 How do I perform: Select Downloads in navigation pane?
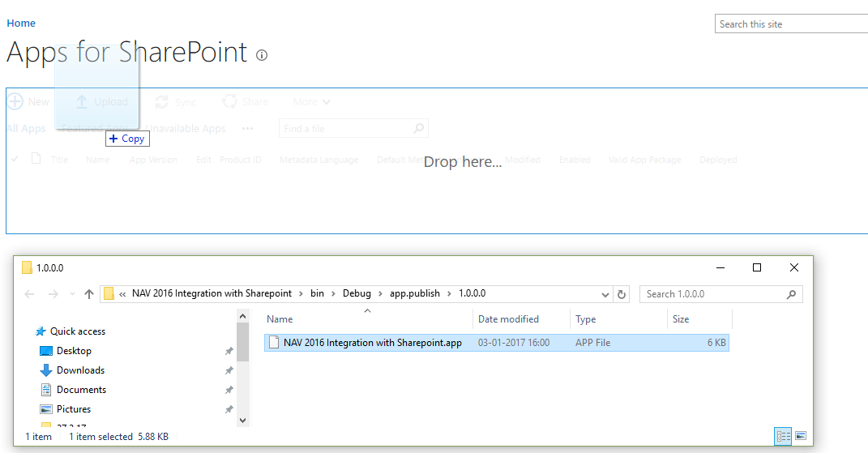[x=80, y=370]
